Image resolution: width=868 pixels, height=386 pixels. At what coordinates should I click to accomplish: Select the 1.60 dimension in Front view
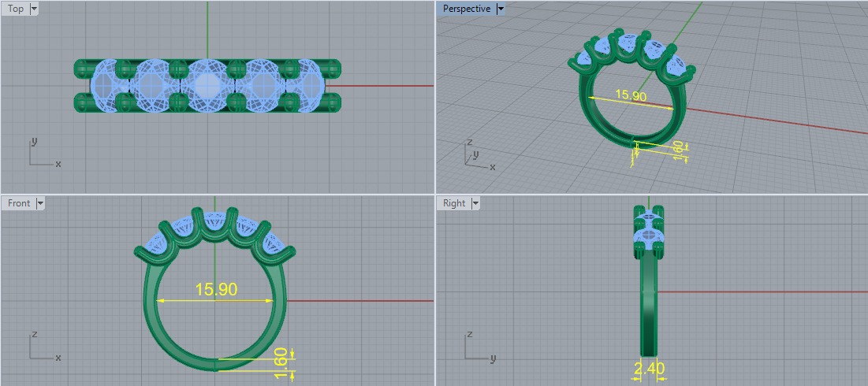coord(281,363)
